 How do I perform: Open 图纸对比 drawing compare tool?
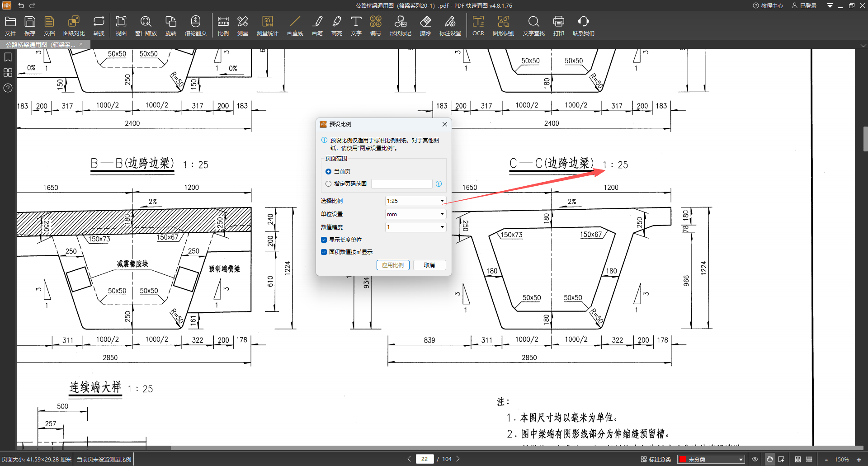[x=74, y=26]
